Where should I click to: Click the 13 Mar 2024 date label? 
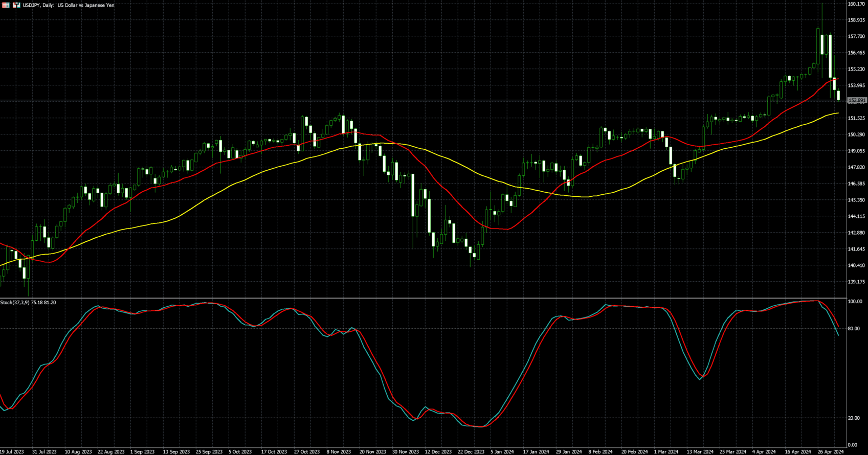coord(700,452)
